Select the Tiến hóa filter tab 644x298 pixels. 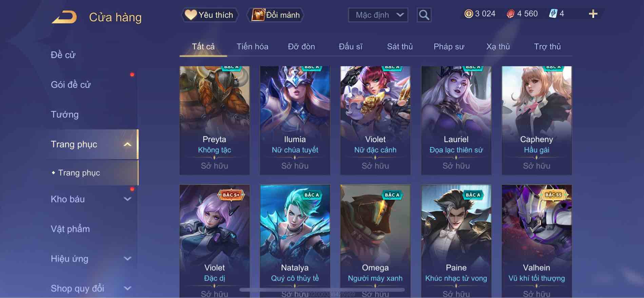coord(252,46)
